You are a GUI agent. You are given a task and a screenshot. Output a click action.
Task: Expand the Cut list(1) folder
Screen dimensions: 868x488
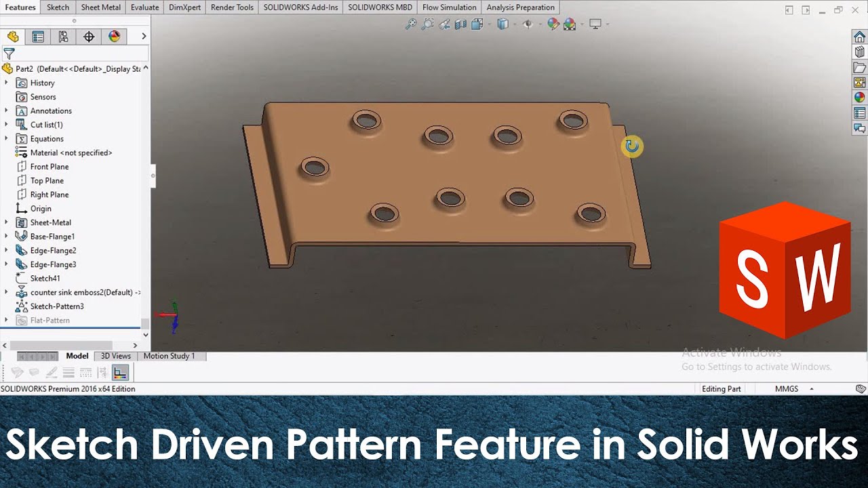pyautogui.click(x=6, y=125)
